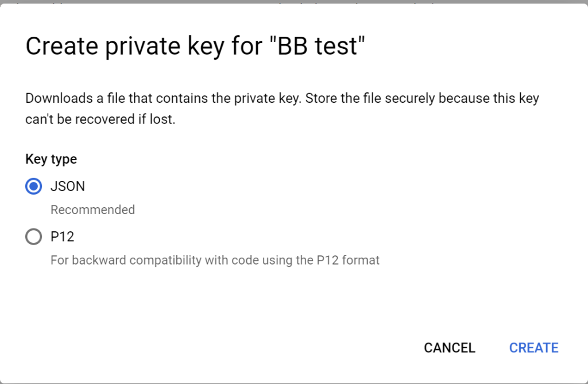Click the 'private key' words in description
The width and height of the screenshot is (588, 384).
(268, 98)
